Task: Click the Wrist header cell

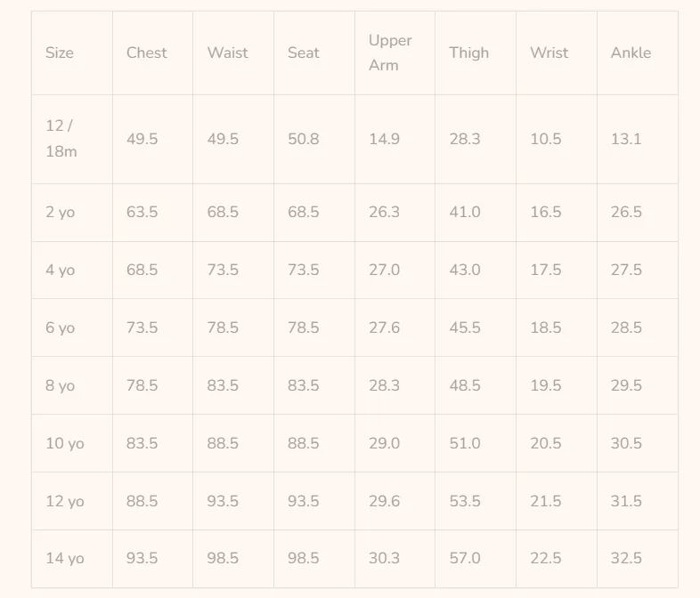Action: [x=557, y=53]
